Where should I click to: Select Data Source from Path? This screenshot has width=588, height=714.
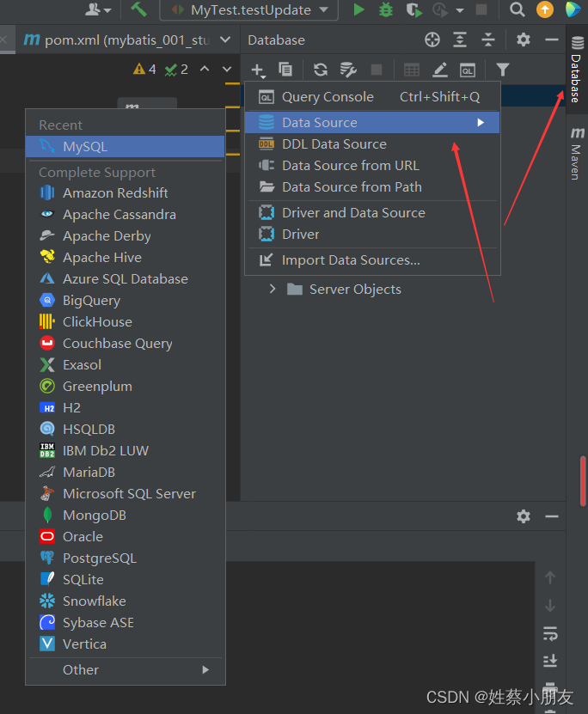[372, 186]
